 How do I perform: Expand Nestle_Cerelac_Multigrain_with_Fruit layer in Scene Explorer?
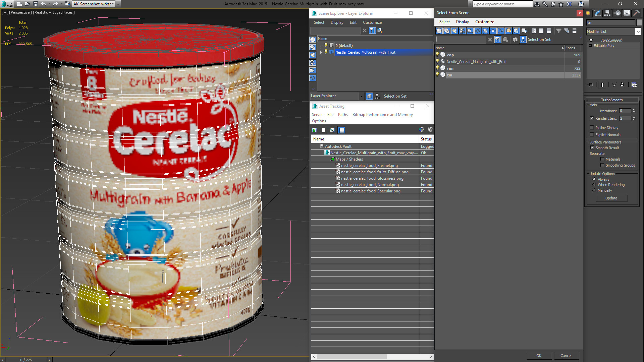tap(321, 52)
